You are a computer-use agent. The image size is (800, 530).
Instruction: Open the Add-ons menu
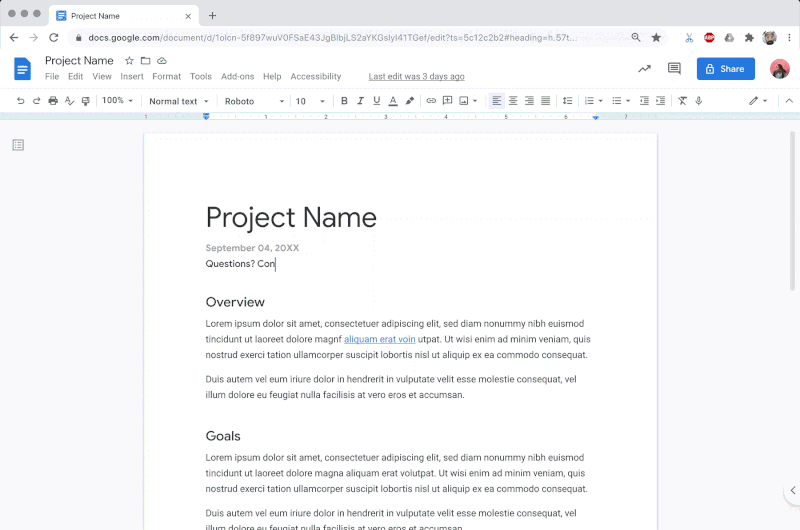pos(237,77)
